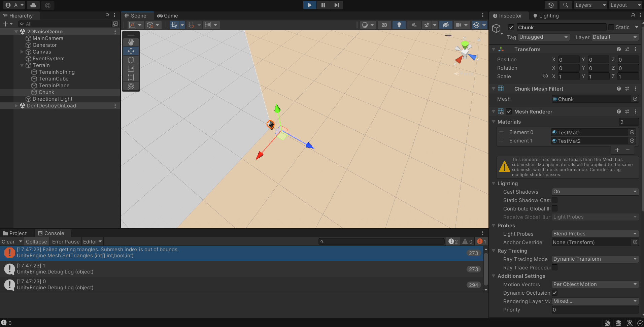The width and height of the screenshot is (644, 327).
Task: Select the Rotate tool
Action: click(x=131, y=60)
